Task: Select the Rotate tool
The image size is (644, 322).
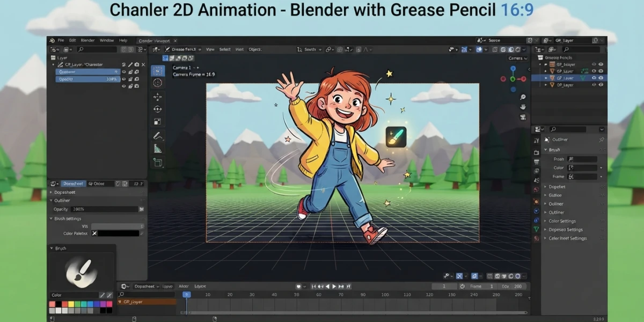Action: (157, 109)
